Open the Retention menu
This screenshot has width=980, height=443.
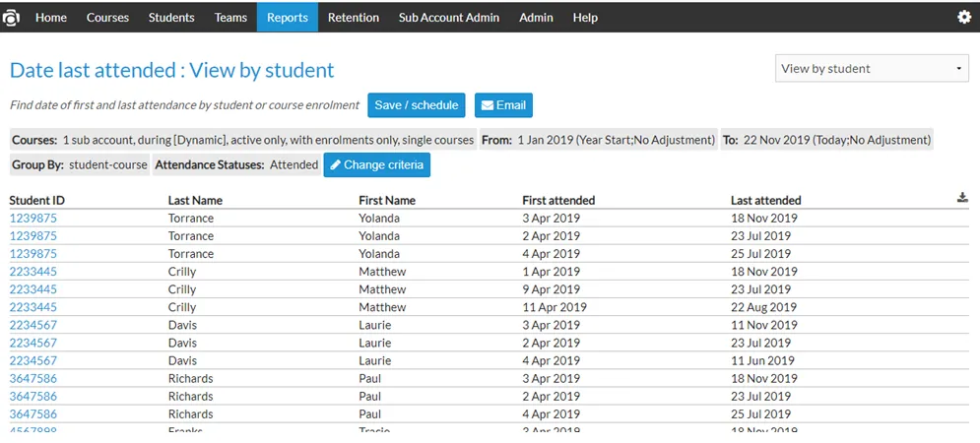(x=354, y=18)
